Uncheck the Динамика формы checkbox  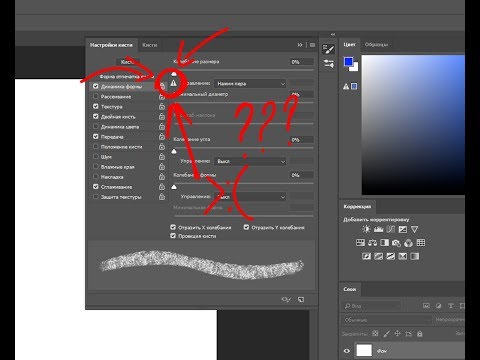coord(96,86)
